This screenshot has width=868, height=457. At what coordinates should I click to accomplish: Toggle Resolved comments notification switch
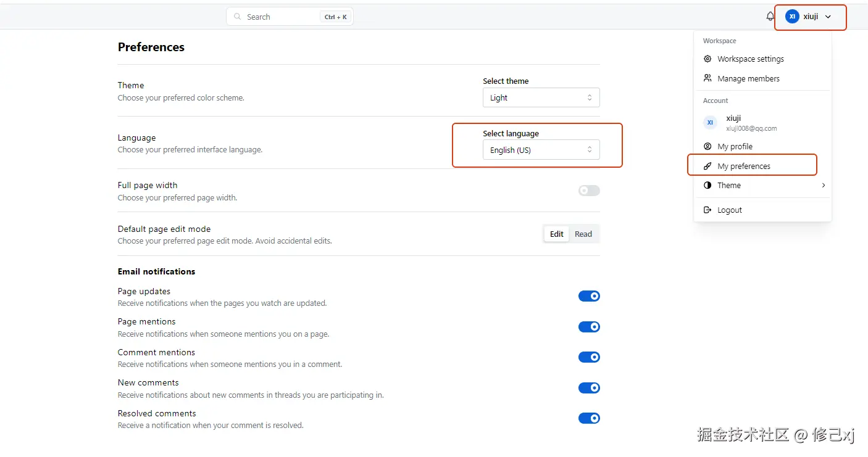pos(589,419)
